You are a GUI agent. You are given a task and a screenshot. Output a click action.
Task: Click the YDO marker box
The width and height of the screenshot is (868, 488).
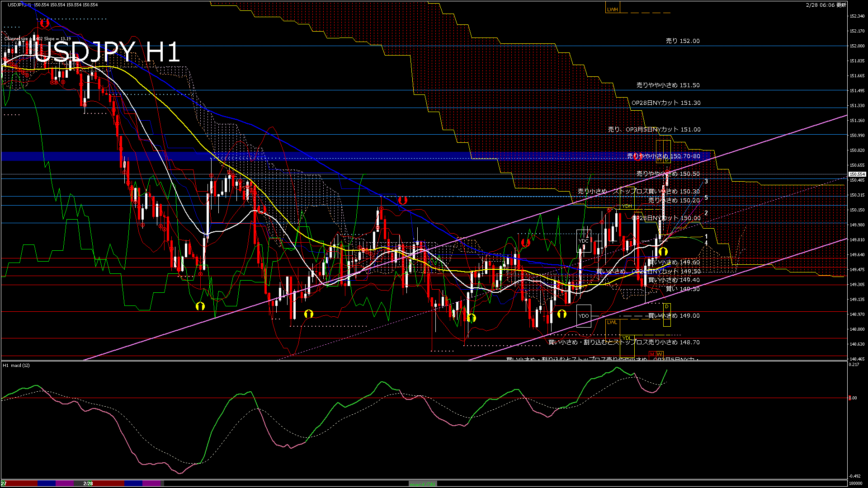click(x=584, y=316)
